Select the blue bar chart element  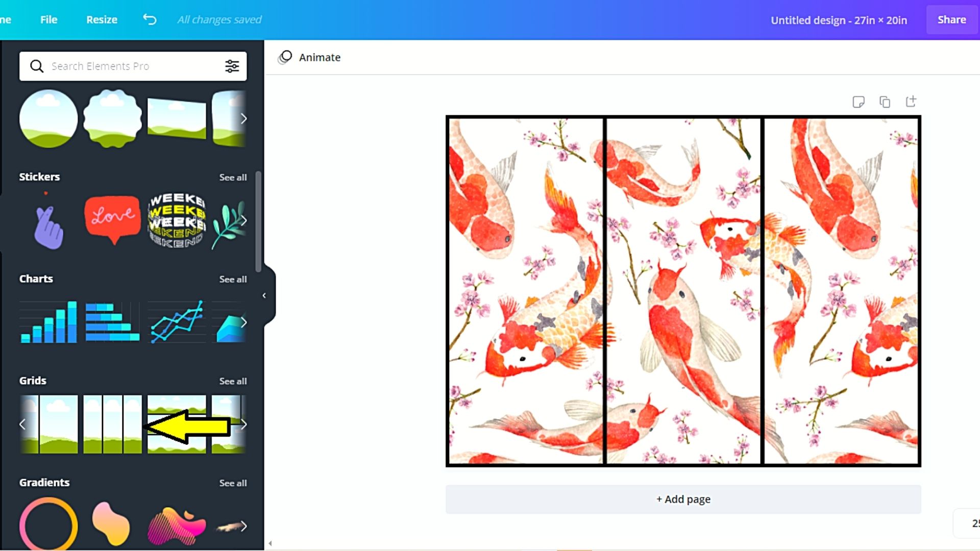(x=48, y=321)
